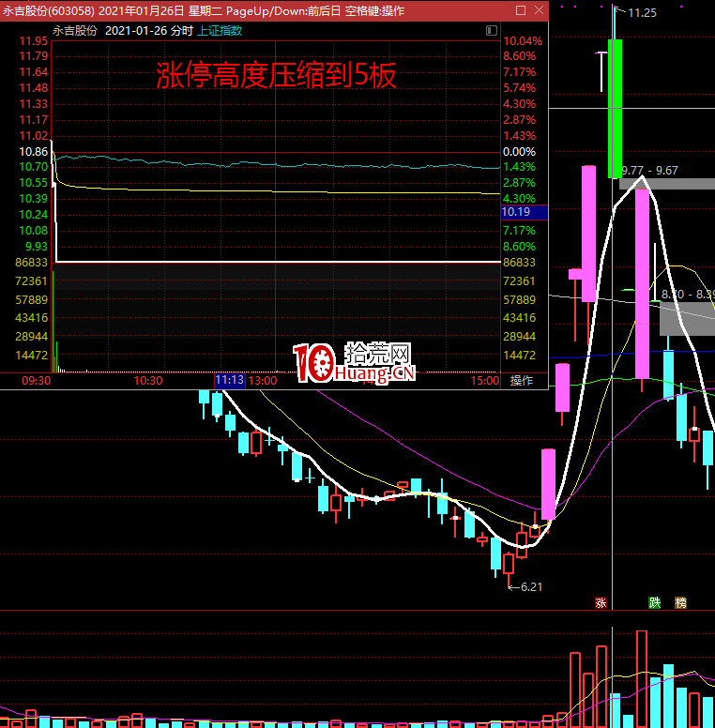Click the orange 榜 marker icon
Viewport: 715px width, 728px height.
[x=680, y=602]
